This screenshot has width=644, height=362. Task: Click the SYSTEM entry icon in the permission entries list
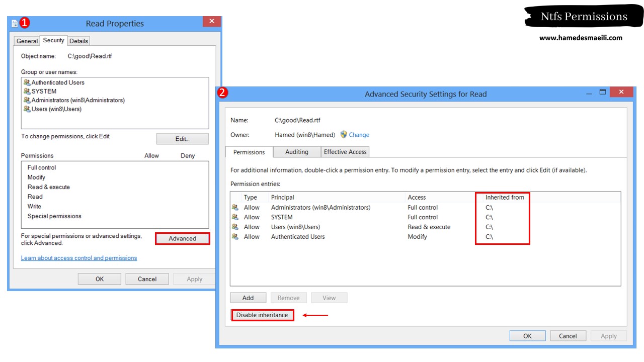click(235, 217)
